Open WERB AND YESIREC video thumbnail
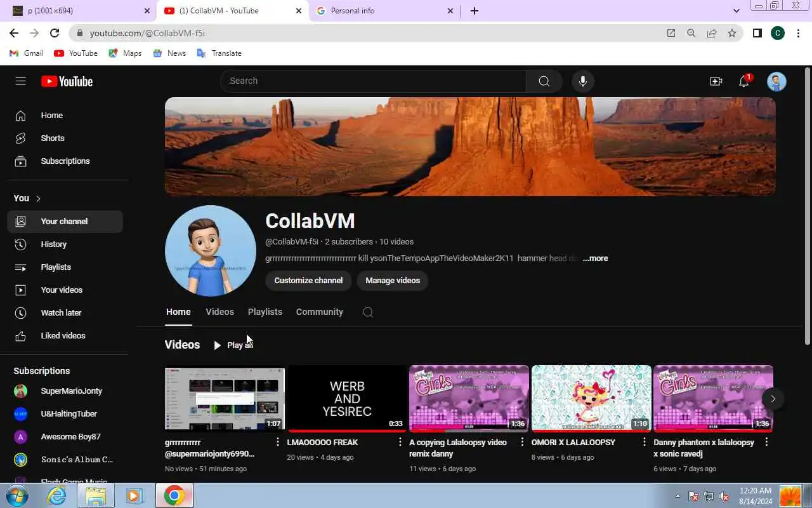This screenshot has height=508, width=812. click(x=347, y=399)
